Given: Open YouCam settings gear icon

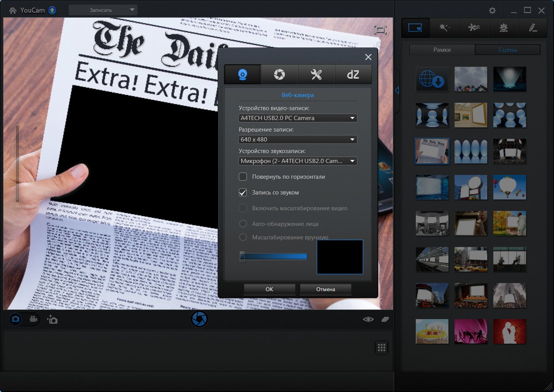Looking at the screenshot, I should click(492, 11).
